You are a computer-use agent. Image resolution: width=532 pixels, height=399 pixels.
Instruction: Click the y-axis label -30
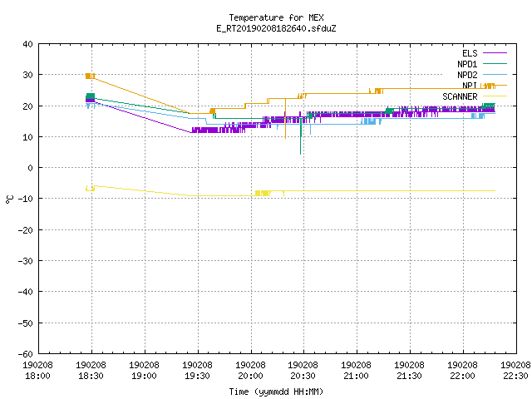(26, 261)
